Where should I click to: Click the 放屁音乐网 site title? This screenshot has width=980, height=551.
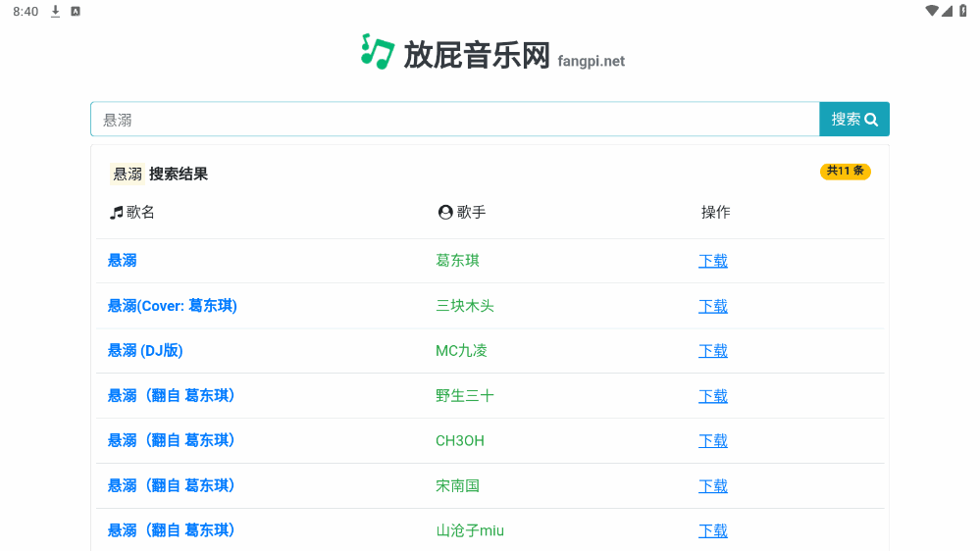tap(477, 56)
